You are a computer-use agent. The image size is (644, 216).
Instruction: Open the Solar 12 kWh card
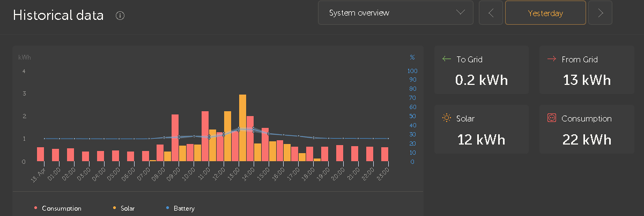click(481, 129)
